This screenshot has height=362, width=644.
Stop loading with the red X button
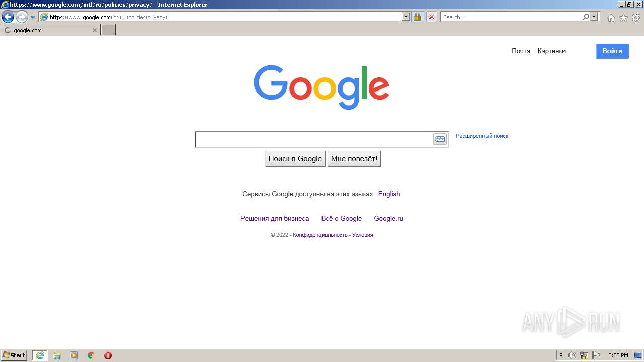(x=431, y=17)
